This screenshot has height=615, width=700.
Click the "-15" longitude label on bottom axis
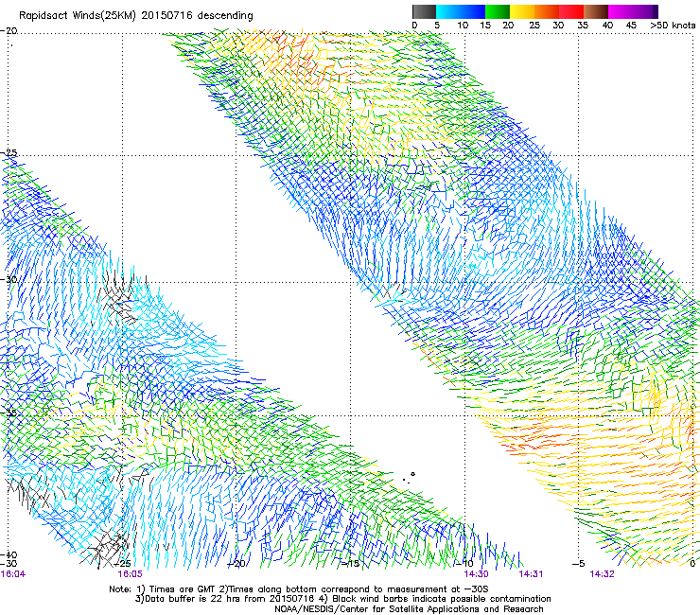(x=350, y=564)
